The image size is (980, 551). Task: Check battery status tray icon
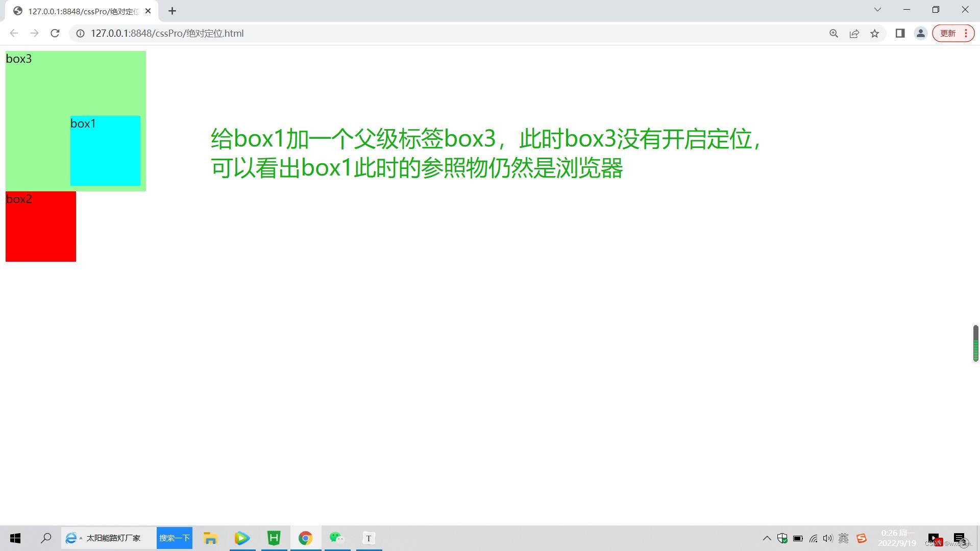[x=798, y=538]
